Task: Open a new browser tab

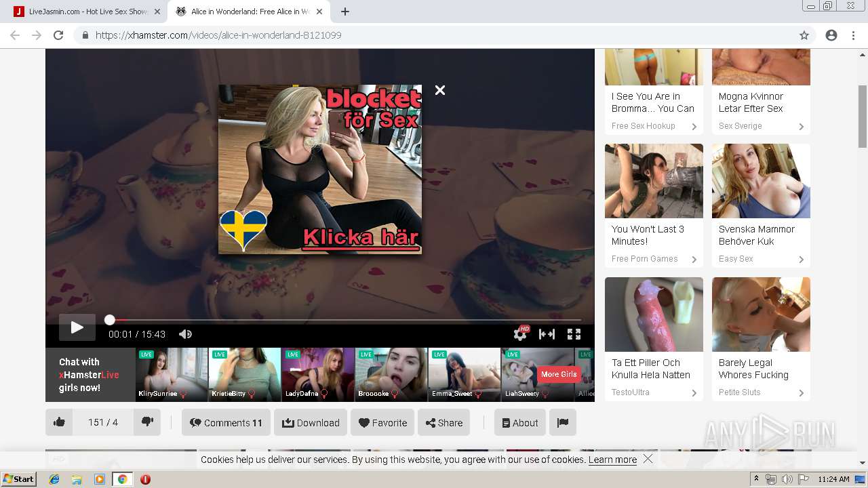Action: pos(345,12)
